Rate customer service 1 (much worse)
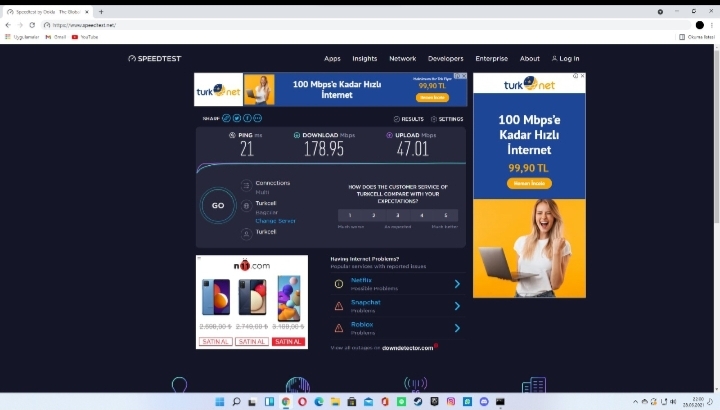 coord(350,215)
